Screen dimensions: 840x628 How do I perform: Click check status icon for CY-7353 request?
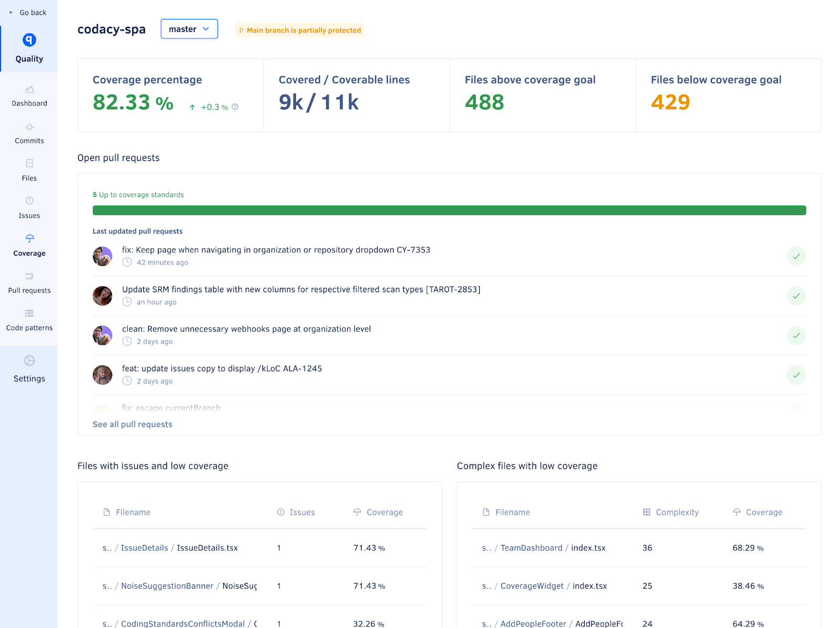point(796,257)
